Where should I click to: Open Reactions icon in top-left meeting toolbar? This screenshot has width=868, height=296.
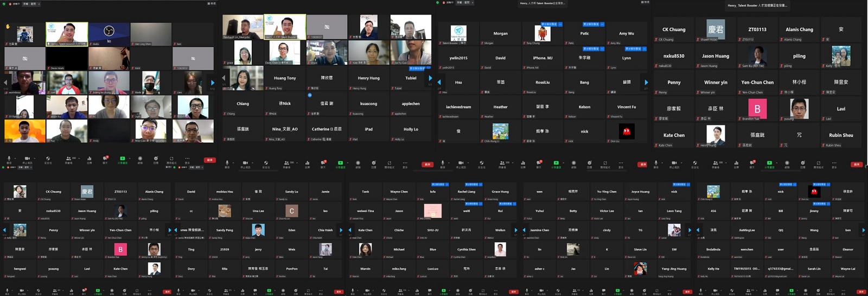[156, 159]
